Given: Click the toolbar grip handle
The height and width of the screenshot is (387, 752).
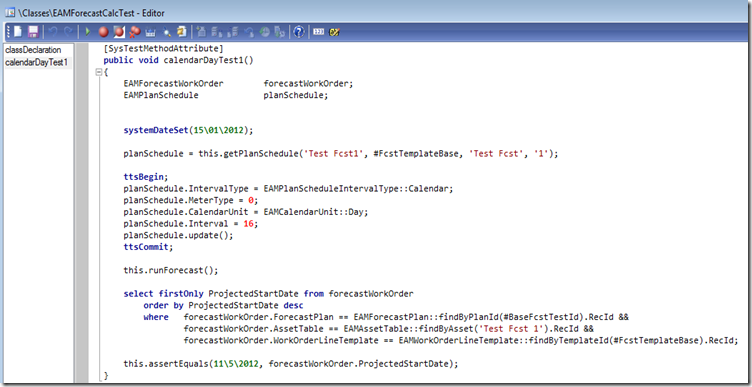Looking at the screenshot, I should click(x=9, y=32).
